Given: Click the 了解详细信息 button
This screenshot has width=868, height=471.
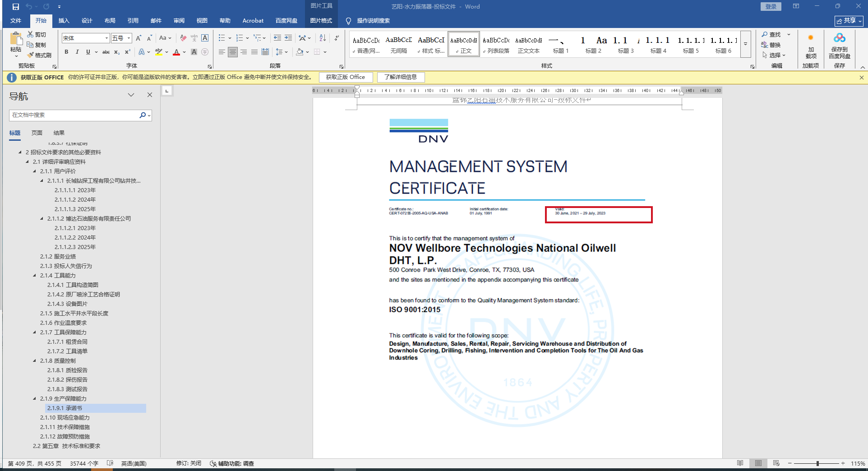Looking at the screenshot, I should [x=401, y=77].
